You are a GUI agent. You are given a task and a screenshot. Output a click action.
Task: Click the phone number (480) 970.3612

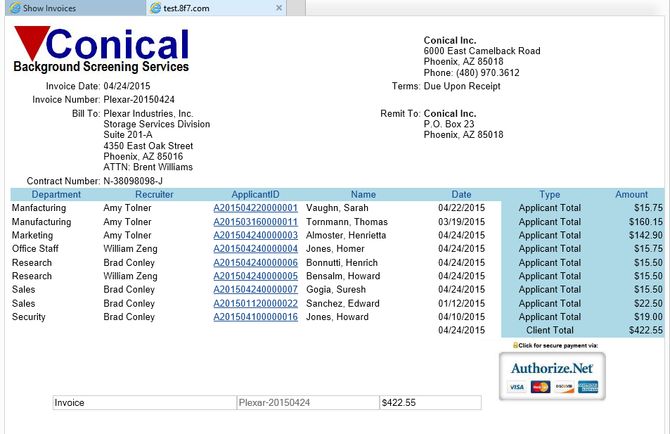tap(488, 73)
